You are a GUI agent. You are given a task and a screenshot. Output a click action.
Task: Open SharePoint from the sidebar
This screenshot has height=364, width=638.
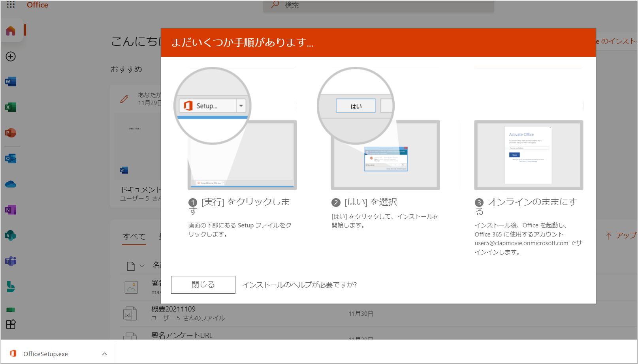click(x=11, y=235)
